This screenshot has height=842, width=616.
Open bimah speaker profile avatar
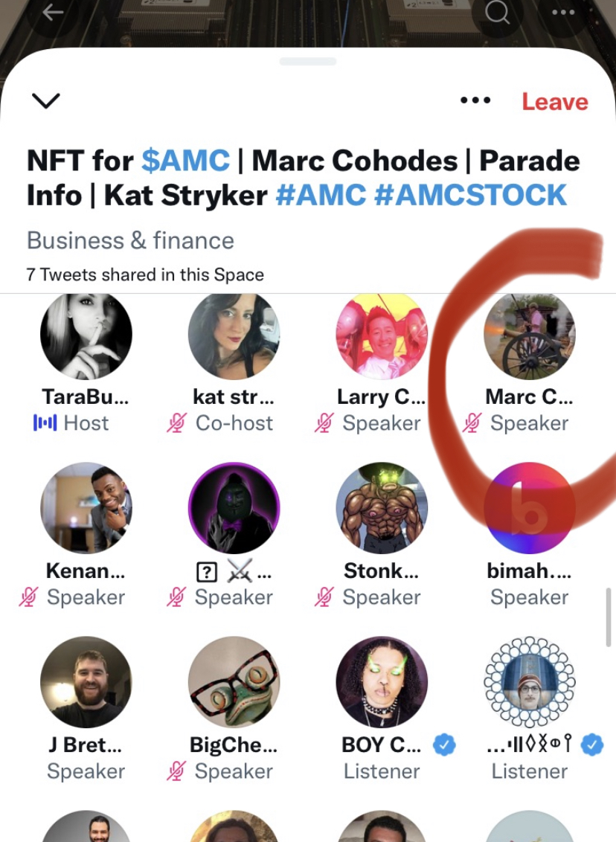[x=529, y=508]
